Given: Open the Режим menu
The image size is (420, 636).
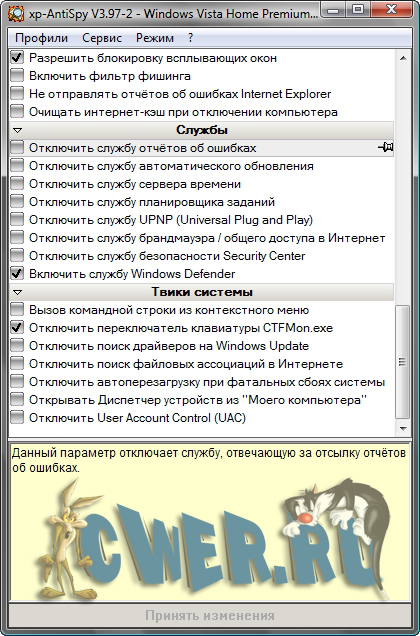Looking at the screenshot, I should [x=155, y=38].
